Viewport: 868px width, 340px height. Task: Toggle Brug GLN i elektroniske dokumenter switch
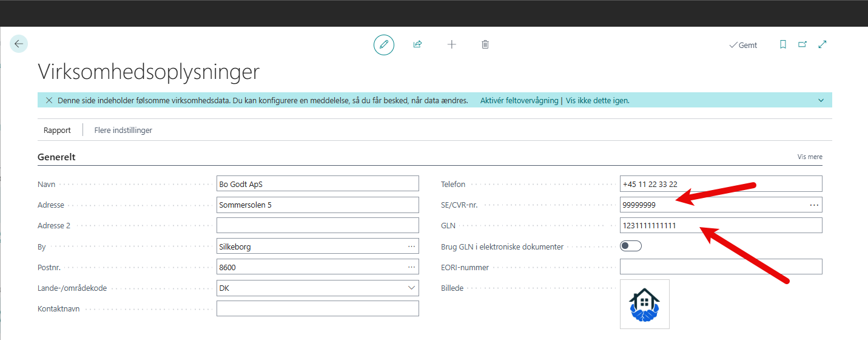pyautogui.click(x=631, y=246)
